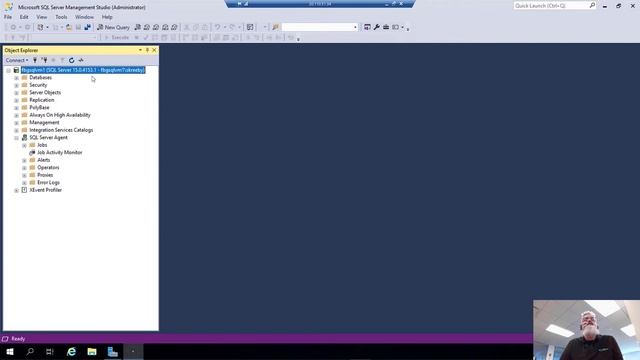Open the Help menu
640x360 pixels.
click(x=107, y=17)
